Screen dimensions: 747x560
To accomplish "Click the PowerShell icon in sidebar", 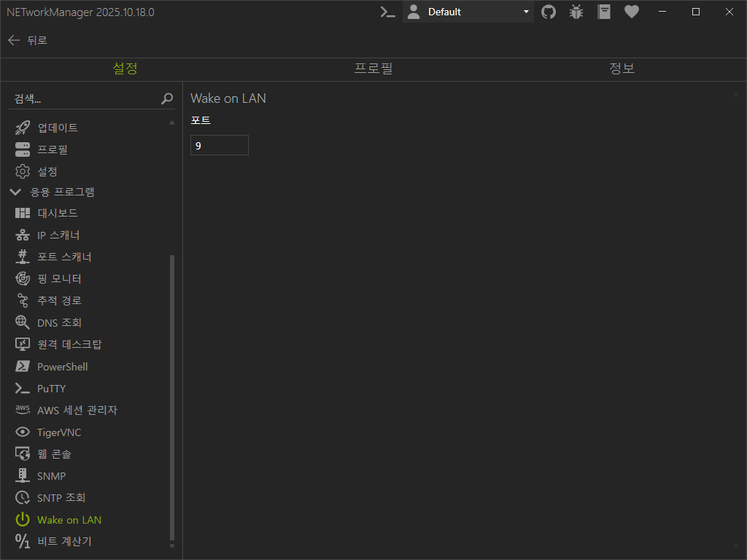I will [23, 366].
